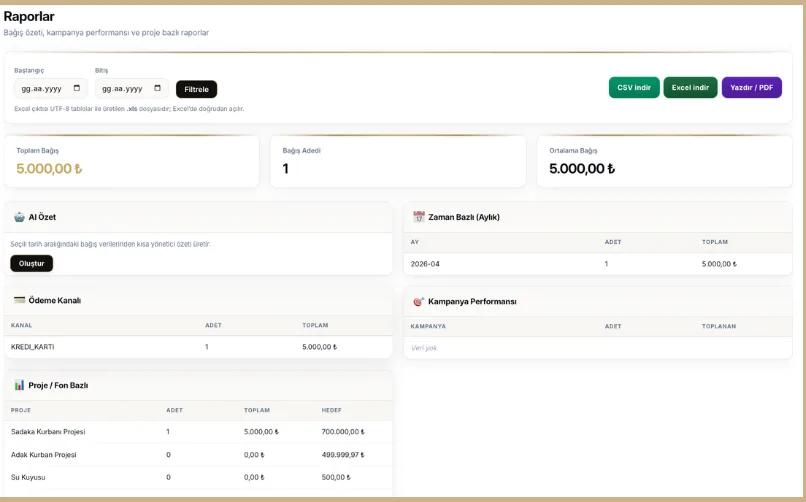Download report with Excel indir
The image size is (806, 502).
690,88
